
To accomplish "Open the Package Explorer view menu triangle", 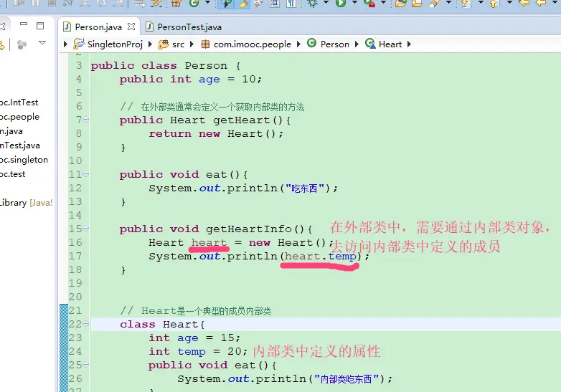I will [42, 44].
